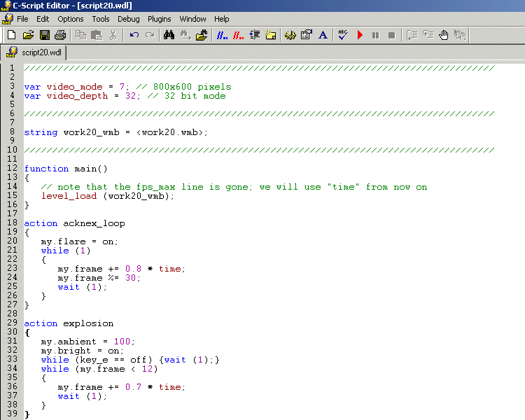Start the script with red play button

point(360,35)
